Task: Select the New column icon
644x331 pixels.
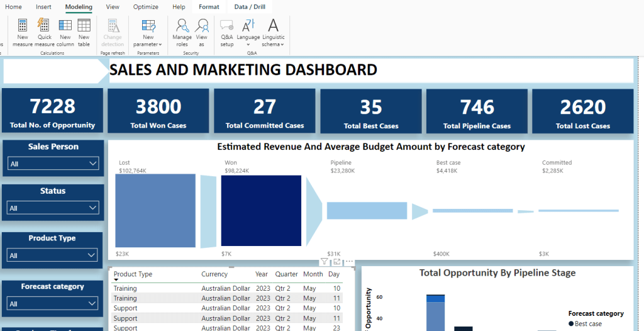Action: 65,32
